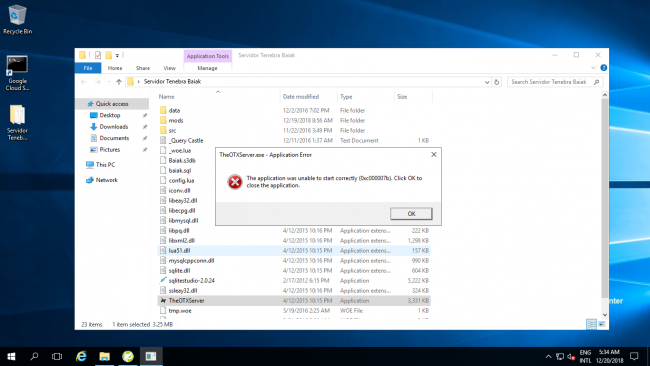Select the tmp.woe file
This screenshot has width=650, height=366.
click(x=180, y=310)
